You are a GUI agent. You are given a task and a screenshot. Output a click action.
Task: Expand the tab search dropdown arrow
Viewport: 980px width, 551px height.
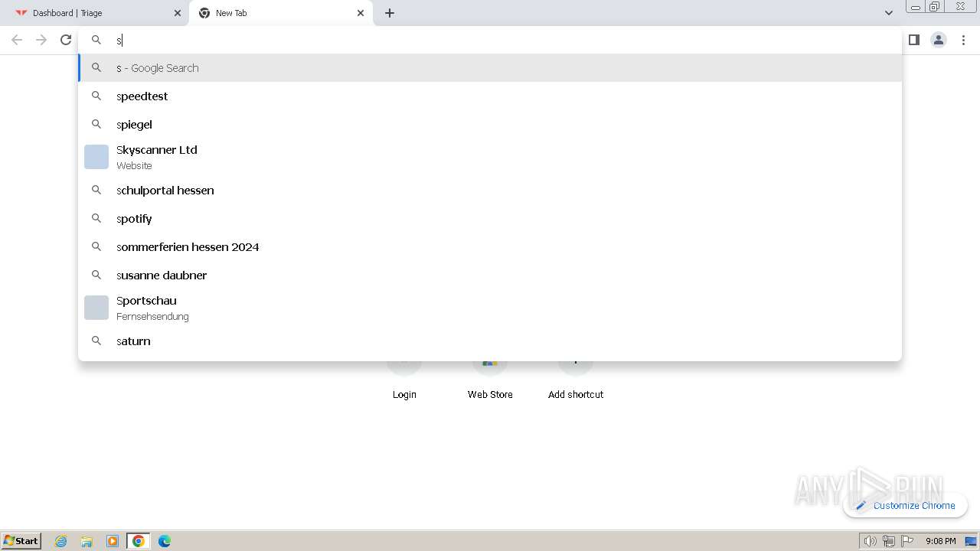point(888,13)
